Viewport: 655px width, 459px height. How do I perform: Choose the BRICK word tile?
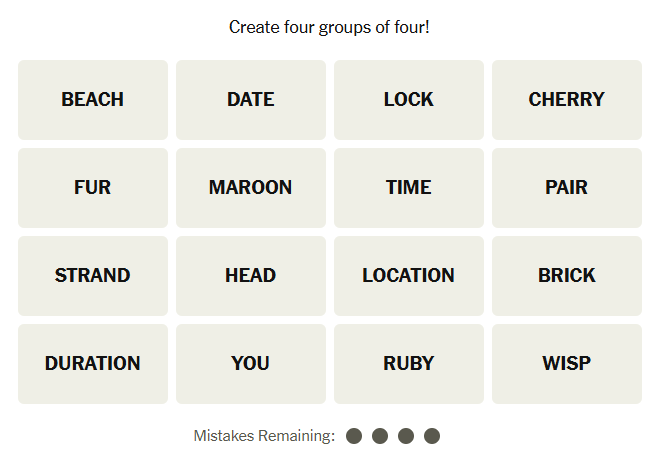tap(567, 276)
